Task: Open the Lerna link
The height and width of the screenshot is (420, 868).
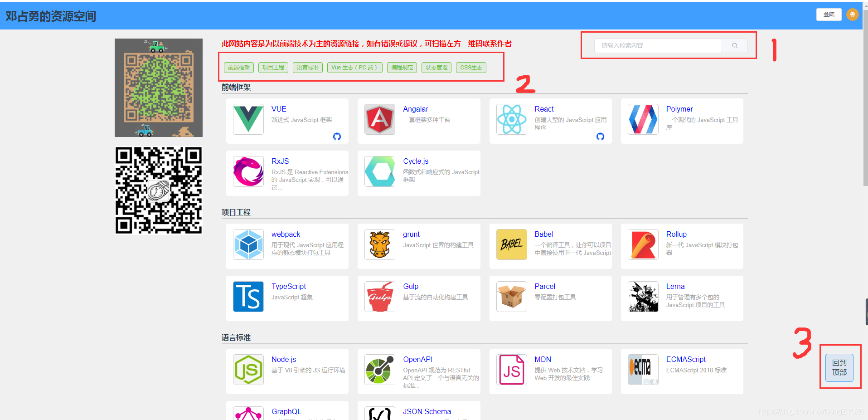Action: [x=675, y=286]
